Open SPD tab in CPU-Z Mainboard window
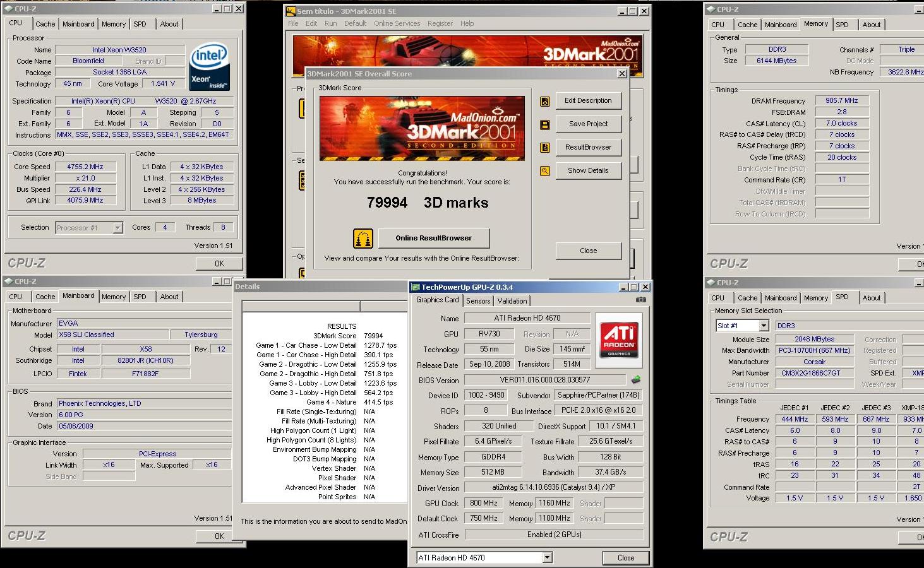The image size is (924, 568). (140, 297)
